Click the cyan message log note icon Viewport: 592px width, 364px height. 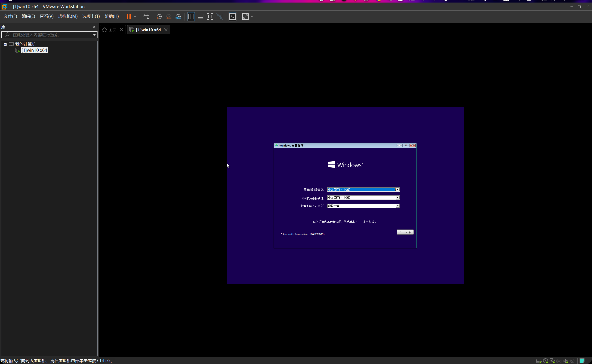point(582,361)
